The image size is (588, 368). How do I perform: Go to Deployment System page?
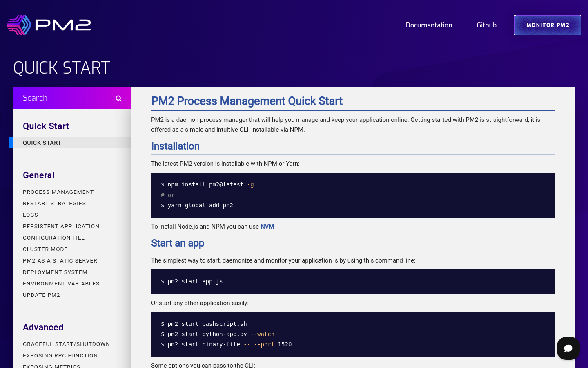pyautogui.click(x=55, y=272)
